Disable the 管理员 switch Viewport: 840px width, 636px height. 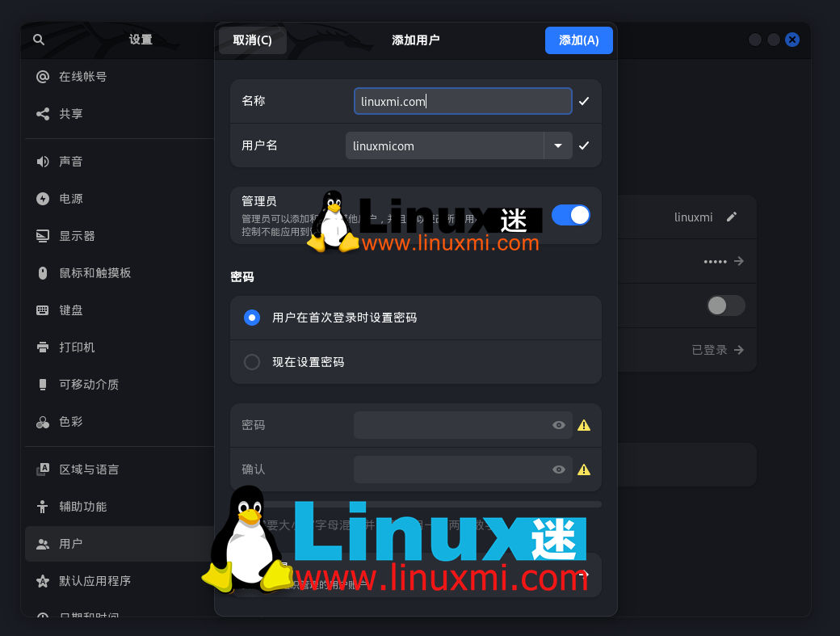coord(571,215)
